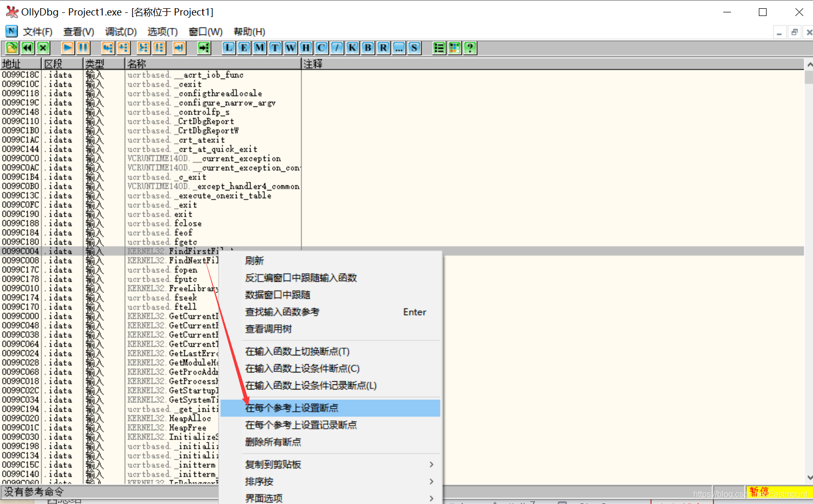Show Source window via S button
813x504 pixels.
[414, 48]
